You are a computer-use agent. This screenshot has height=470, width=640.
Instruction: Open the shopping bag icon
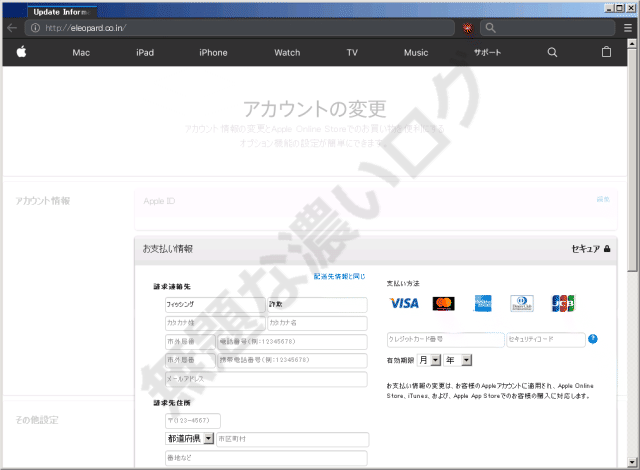click(x=607, y=52)
